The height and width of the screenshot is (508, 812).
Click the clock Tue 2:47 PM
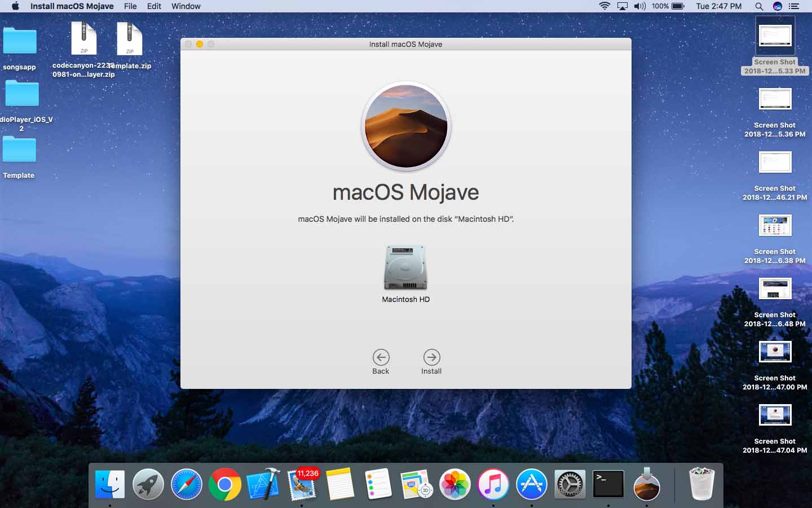point(718,6)
